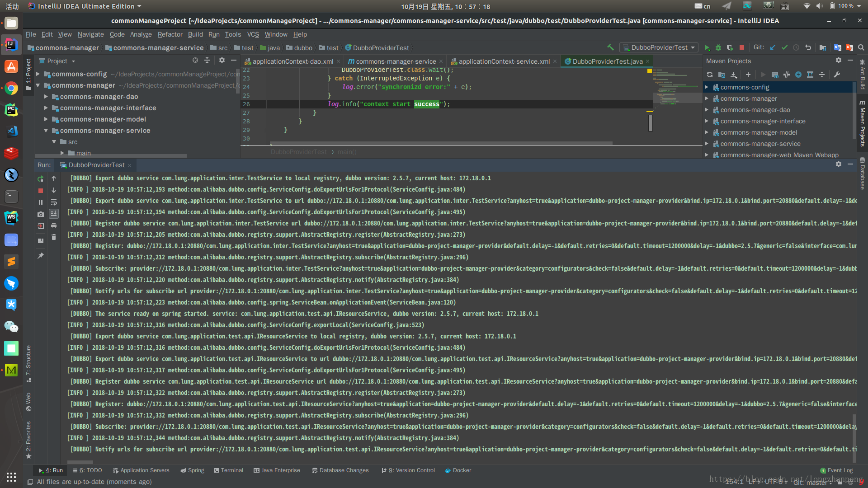Viewport: 868px width, 488px height.
Task: Open the Project view mode dropdown
Action: pyautogui.click(x=57, y=61)
